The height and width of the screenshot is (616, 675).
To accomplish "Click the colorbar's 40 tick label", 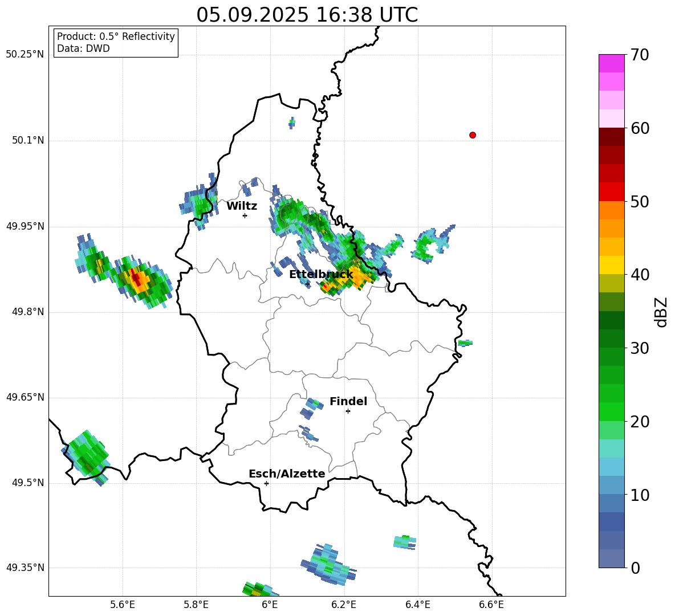I will click(640, 275).
